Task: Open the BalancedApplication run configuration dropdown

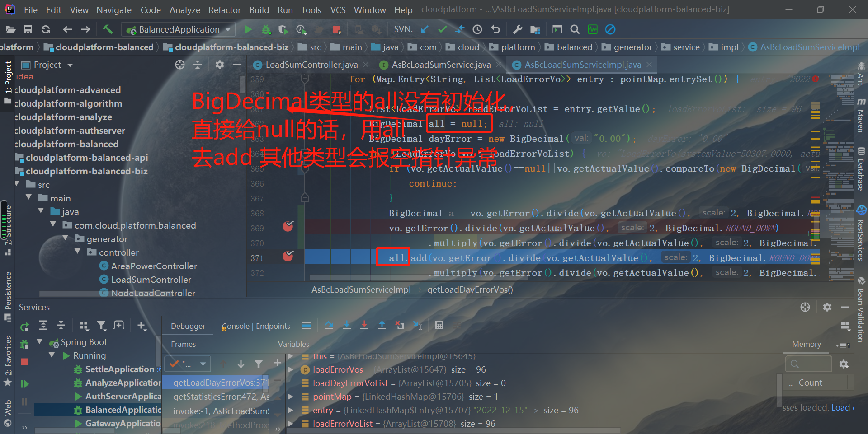Action: pos(179,30)
